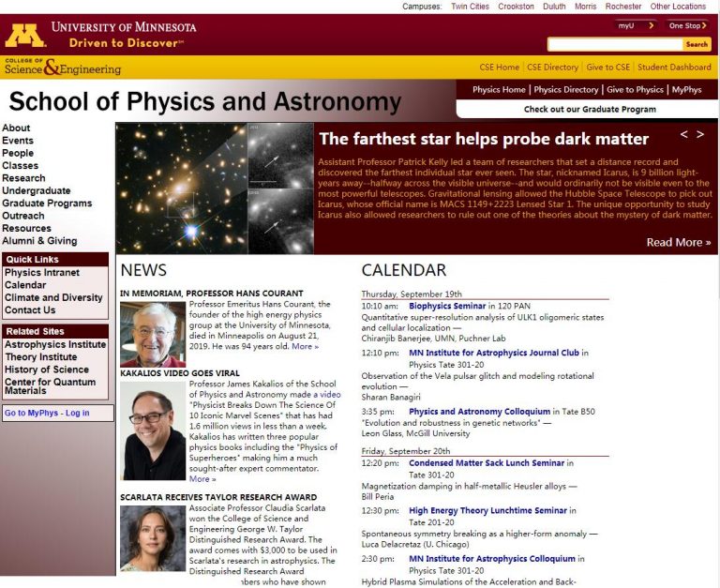The height and width of the screenshot is (588, 720).
Task: Visit Center for Quantum Materials
Action: (x=50, y=386)
